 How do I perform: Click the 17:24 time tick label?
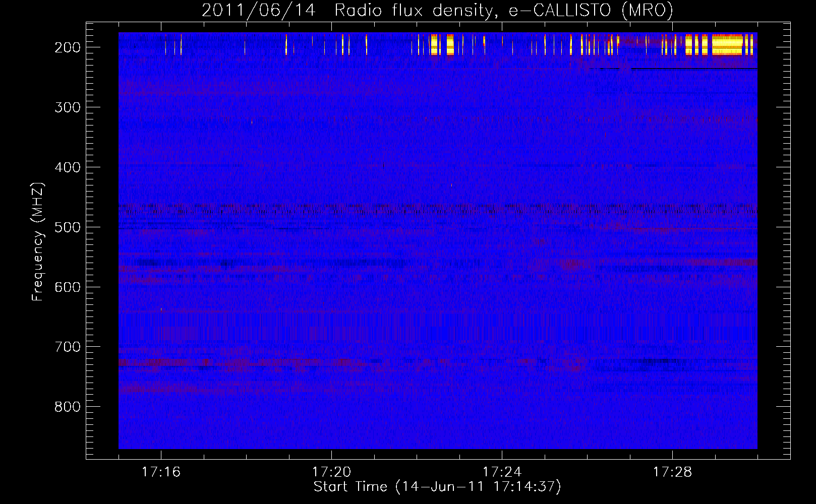click(x=502, y=472)
